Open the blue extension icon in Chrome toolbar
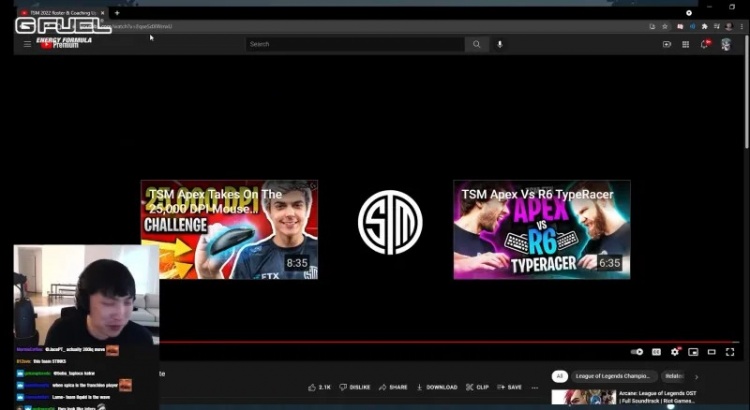750x410 pixels. 692,27
